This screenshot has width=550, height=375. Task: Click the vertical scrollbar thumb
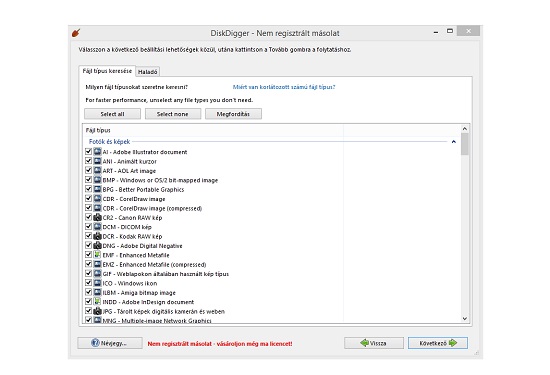pyautogui.click(x=465, y=144)
